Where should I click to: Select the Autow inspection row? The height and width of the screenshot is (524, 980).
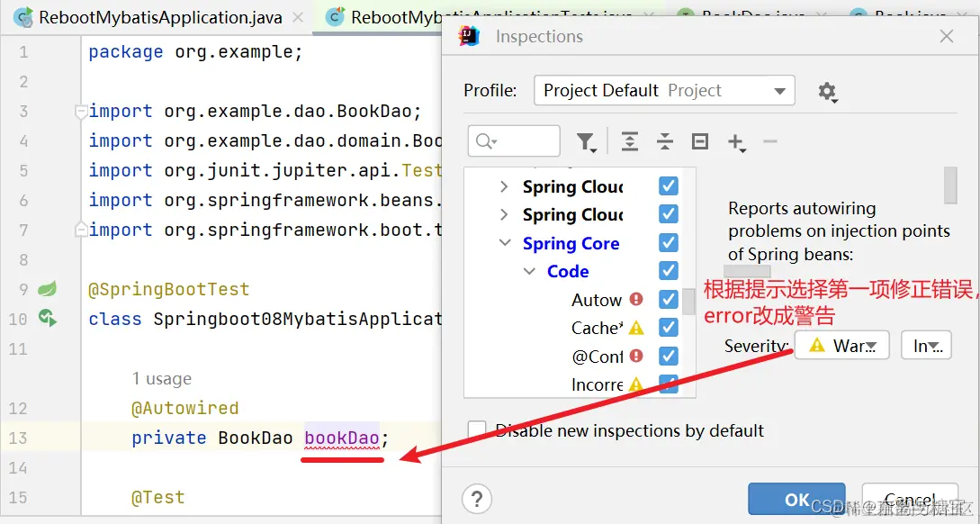click(x=597, y=300)
